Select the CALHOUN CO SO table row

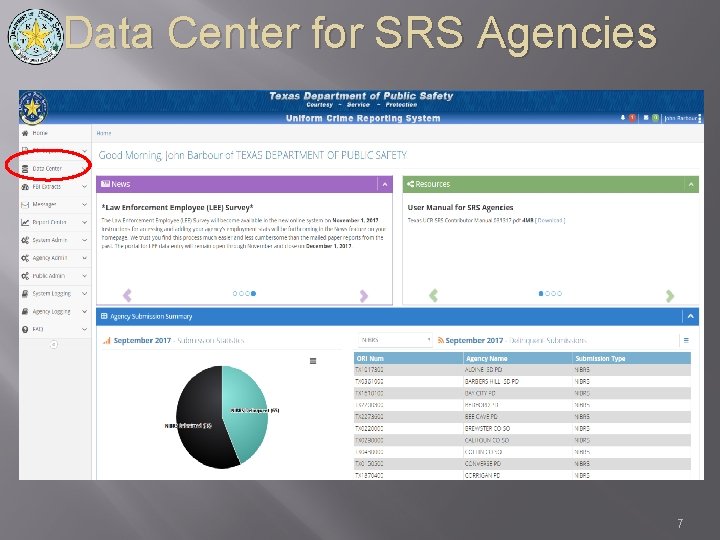point(523,440)
